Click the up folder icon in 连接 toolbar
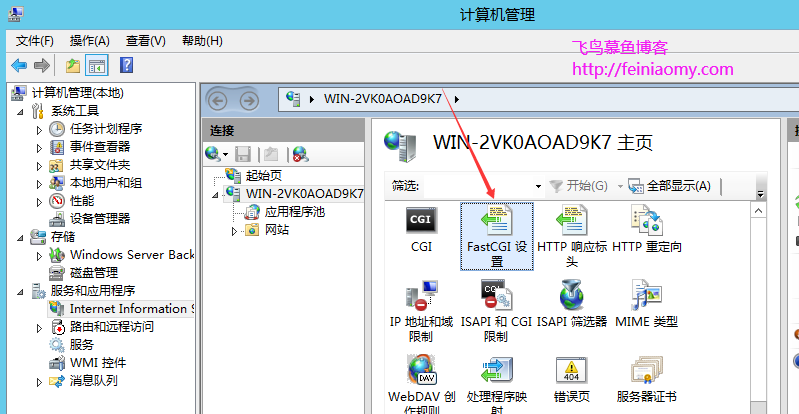 coord(271,153)
